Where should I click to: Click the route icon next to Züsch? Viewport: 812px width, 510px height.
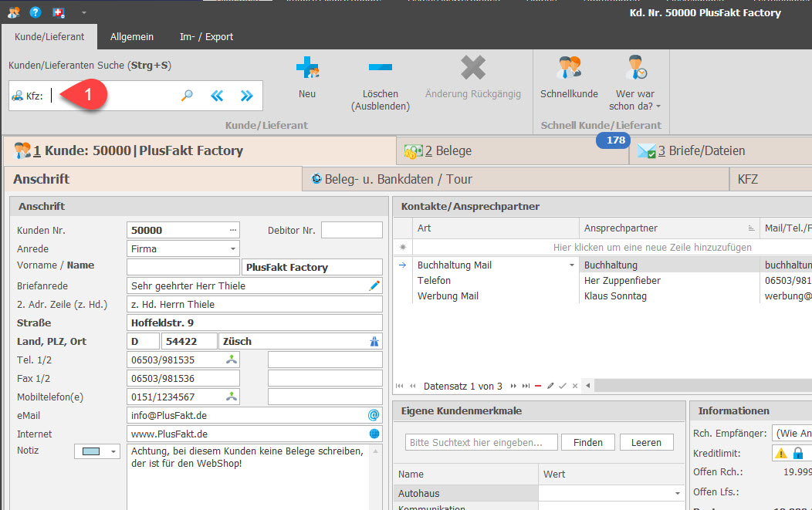point(374,342)
